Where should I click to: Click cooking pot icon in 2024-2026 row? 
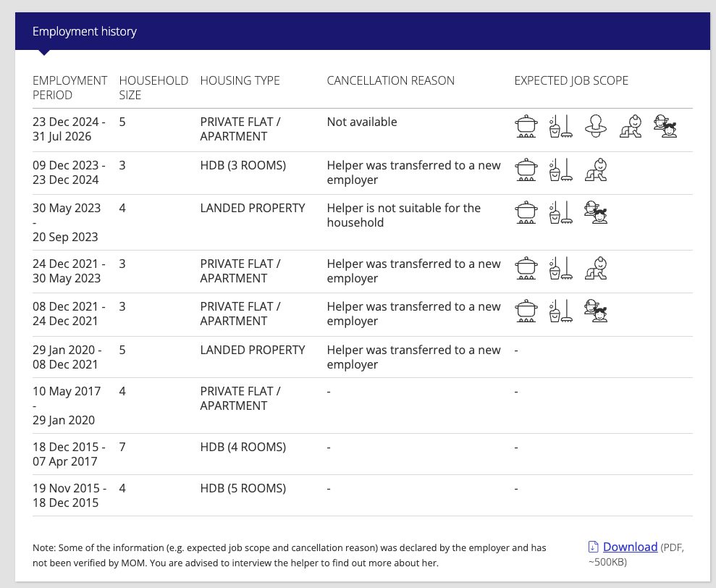point(526,127)
